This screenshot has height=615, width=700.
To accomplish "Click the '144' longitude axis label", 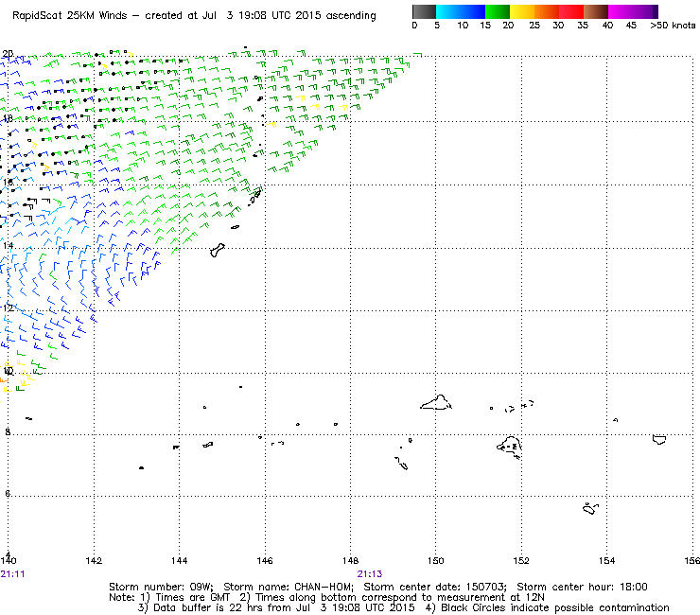I will pyautogui.click(x=179, y=561).
